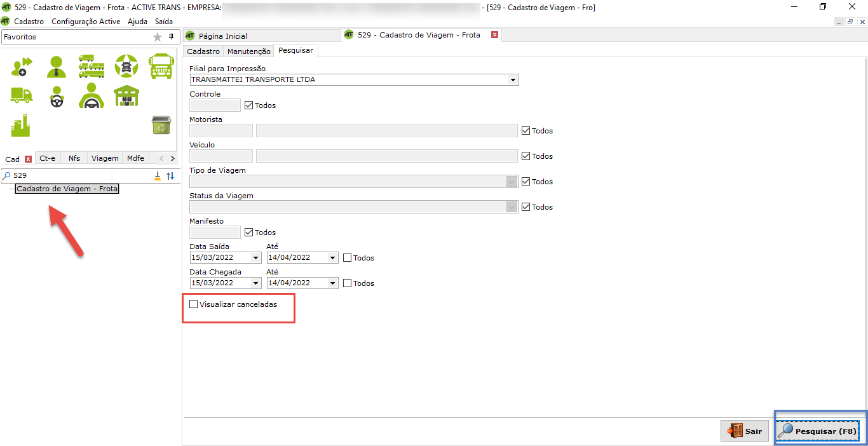Enable the Visualizar canceladas checkbox
The image size is (868, 446).
click(194, 304)
